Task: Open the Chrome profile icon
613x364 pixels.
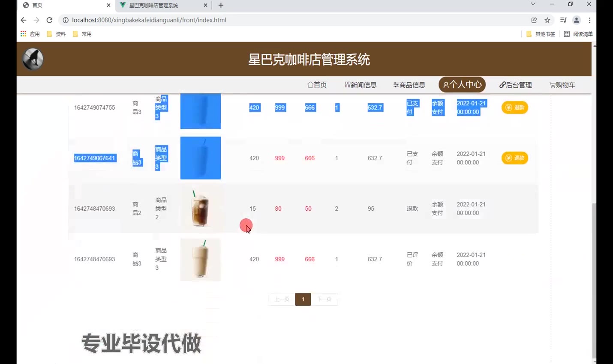Action: pyautogui.click(x=577, y=20)
